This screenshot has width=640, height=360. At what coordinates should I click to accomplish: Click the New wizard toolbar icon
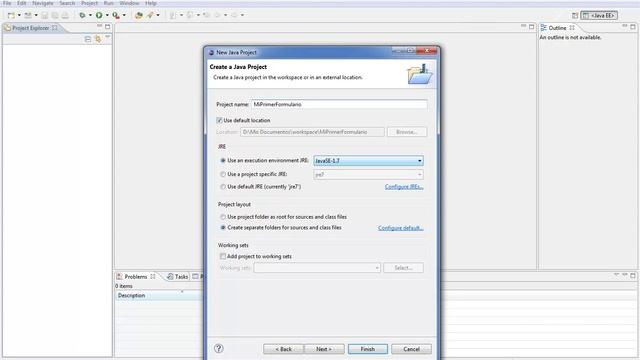[11, 15]
